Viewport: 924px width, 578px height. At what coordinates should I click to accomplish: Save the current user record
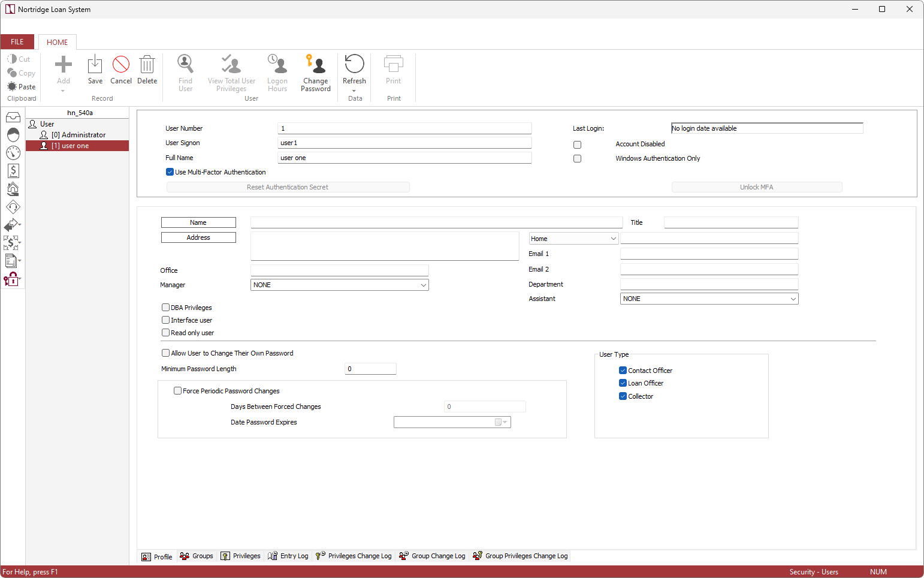[x=95, y=70]
